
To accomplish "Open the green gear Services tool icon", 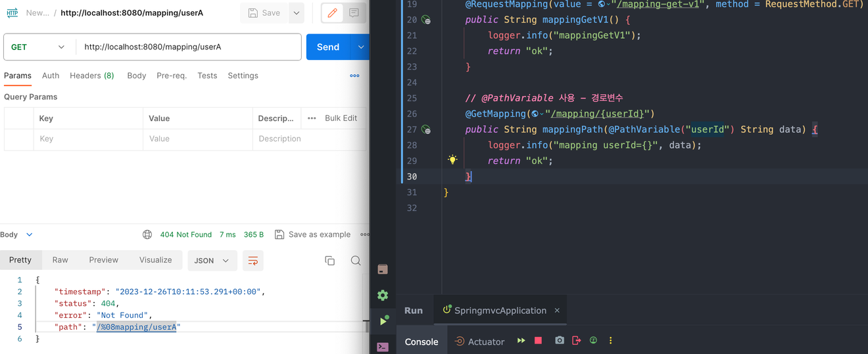I will coord(383,295).
